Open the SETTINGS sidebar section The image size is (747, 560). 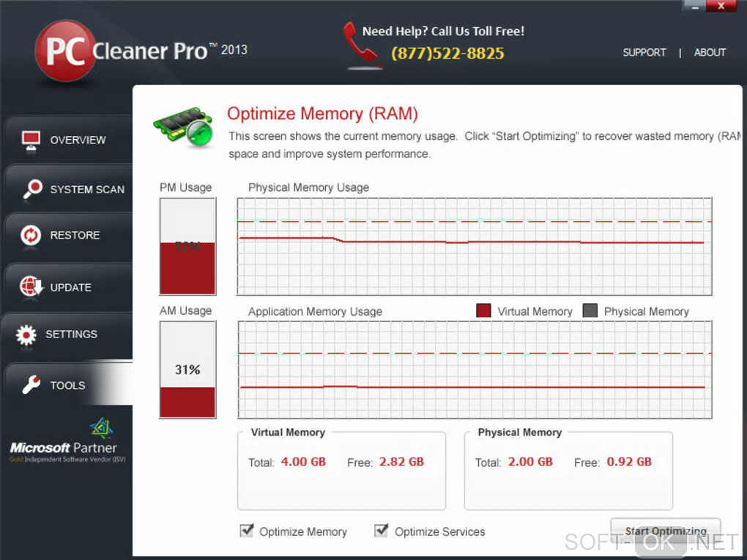(x=67, y=335)
